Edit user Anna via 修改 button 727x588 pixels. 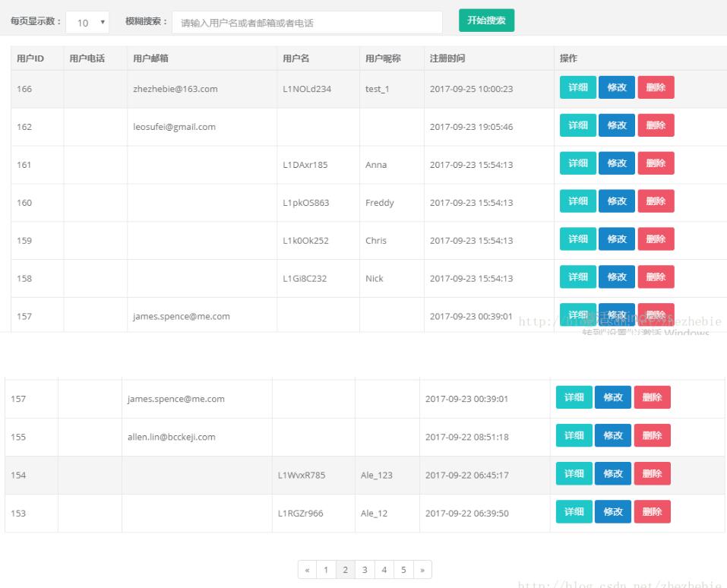point(617,163)
